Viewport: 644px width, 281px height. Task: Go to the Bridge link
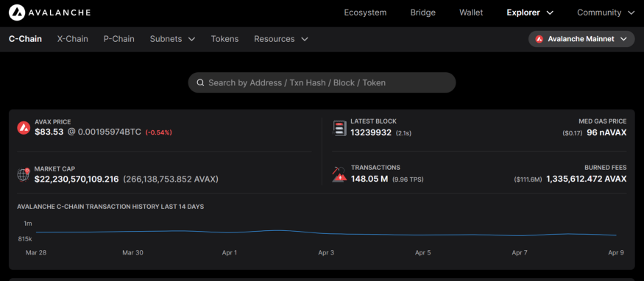pos(423,13)
